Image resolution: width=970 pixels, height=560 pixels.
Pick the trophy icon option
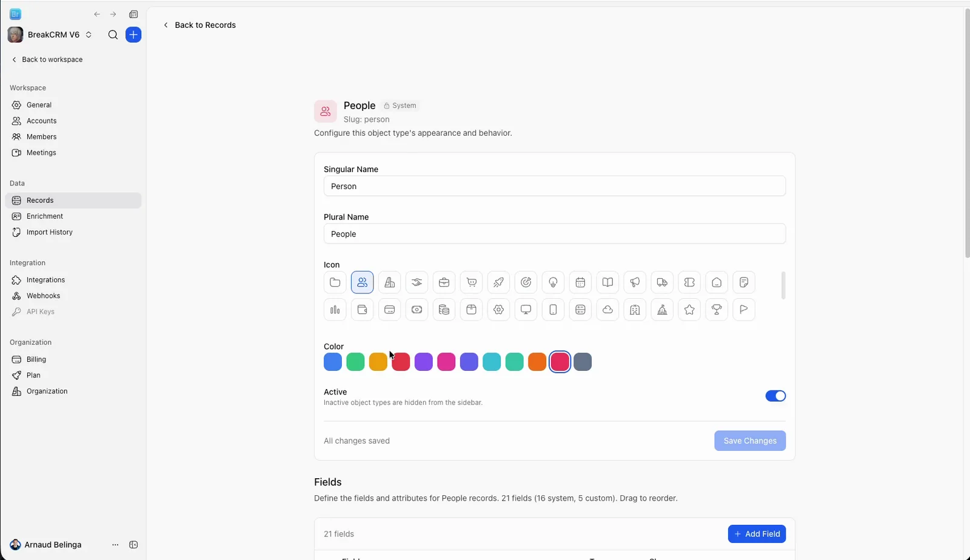point(717,310)
